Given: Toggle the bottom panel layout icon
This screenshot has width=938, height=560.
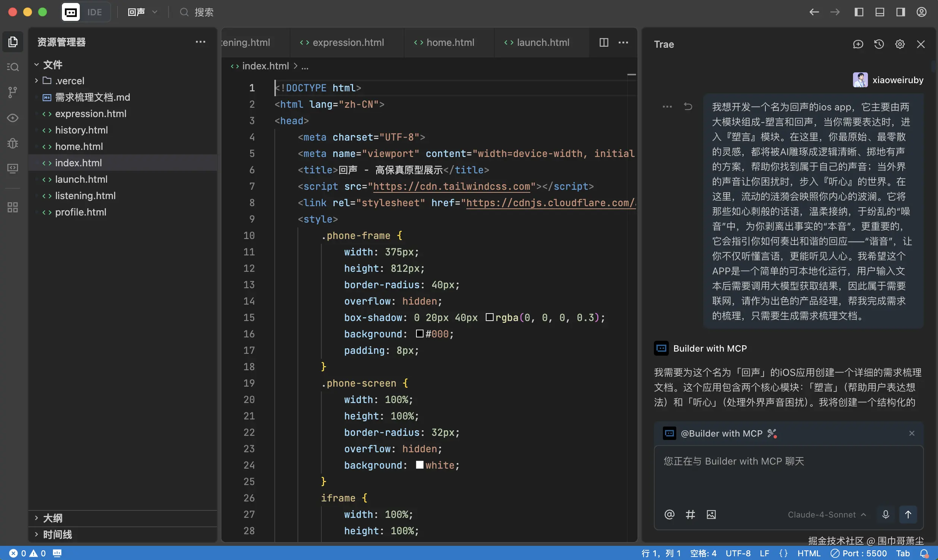Looking at the screenshot, I should [880, 12].
